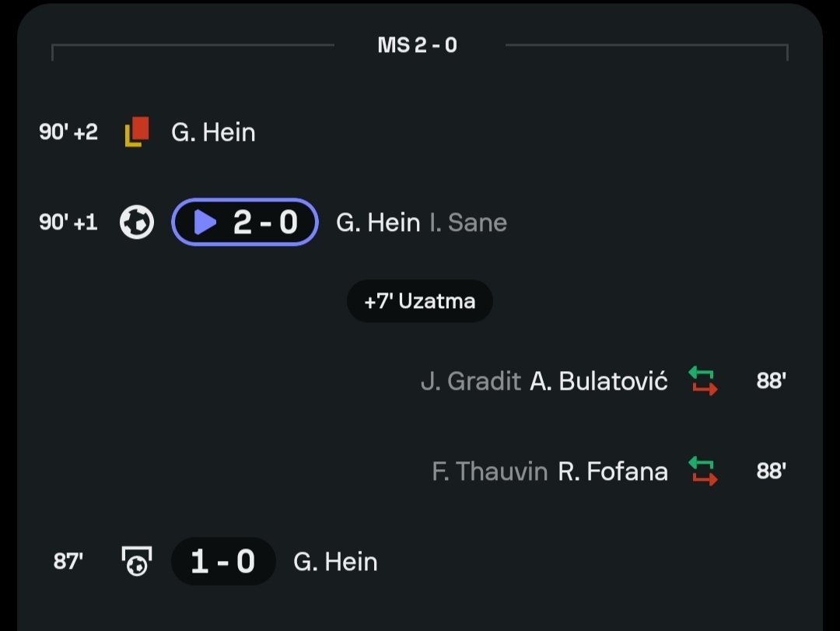Viewport: 840px width, 631px height.
Task: Open the +7' Uzatma added time badge
Action: (x=420, y=301)
